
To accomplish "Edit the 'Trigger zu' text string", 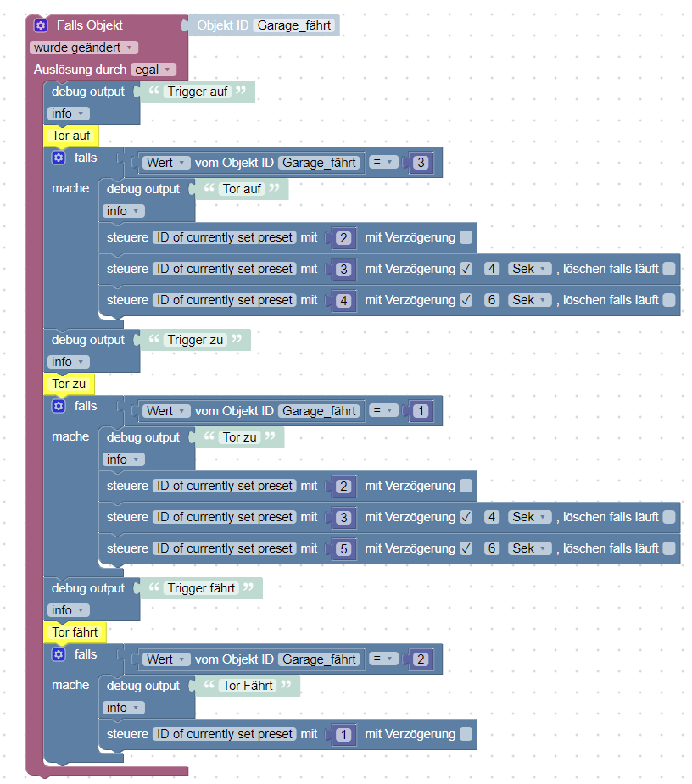I will pyautogui.click(x=195, y=340).
